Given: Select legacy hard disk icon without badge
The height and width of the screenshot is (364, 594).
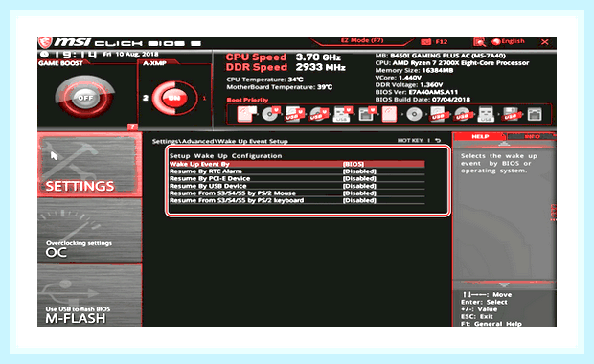Looking at the screenshot, I should (x=389, y=114).
